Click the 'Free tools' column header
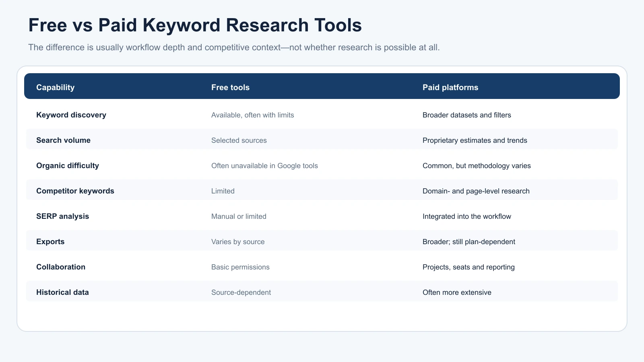The width and height of the screenshot is (644, 362). coord(230,87)
